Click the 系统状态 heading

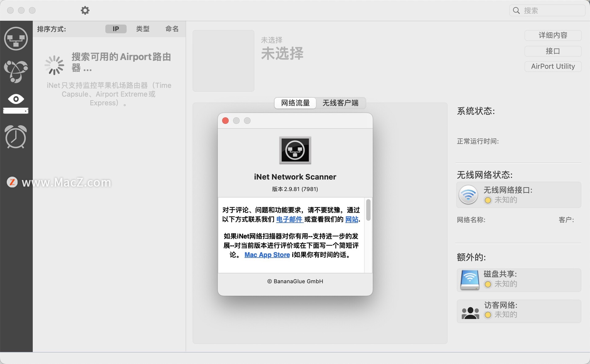tap(476, 111)
